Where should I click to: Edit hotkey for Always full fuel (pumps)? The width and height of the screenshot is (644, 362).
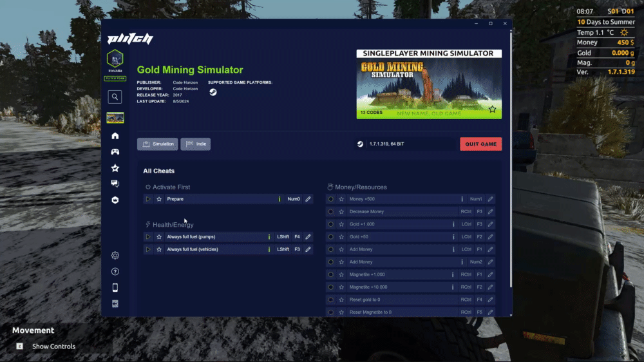(308, 236)
